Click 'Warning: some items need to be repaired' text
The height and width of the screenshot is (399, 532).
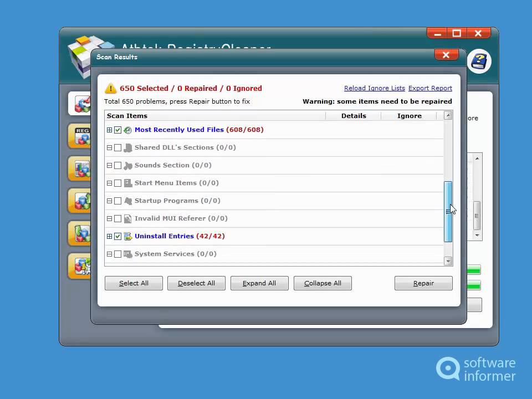tap(377, 101)
